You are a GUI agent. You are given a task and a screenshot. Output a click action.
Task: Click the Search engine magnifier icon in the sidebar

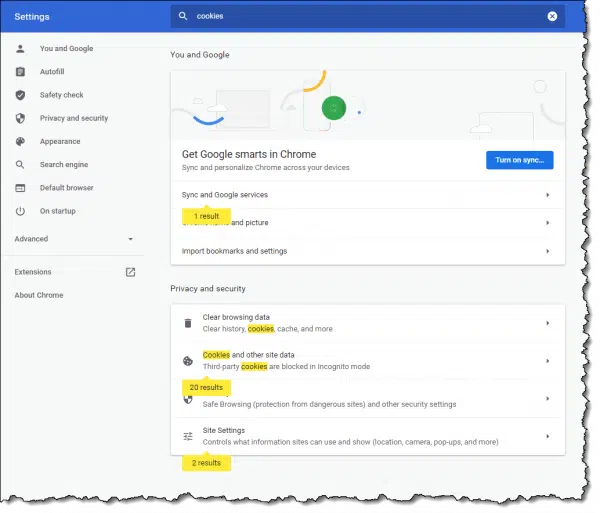click(20, 164)
